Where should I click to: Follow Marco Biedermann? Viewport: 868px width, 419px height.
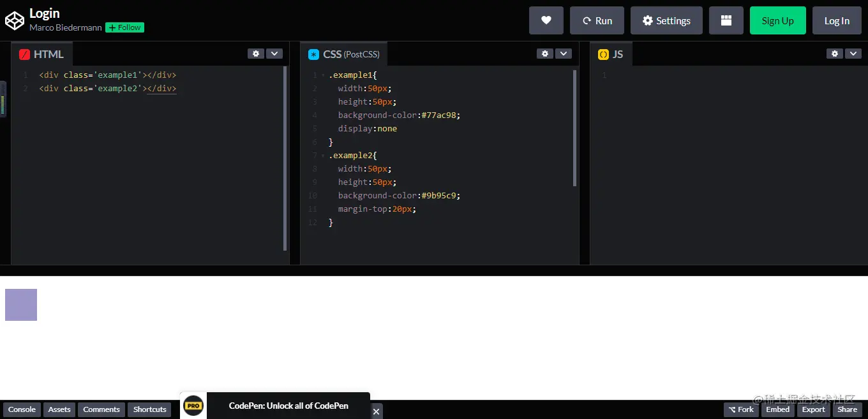(124, 27)
